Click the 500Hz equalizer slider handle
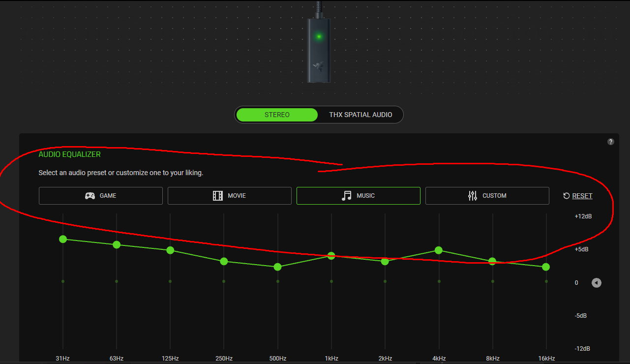Viewport: 630px width, 364px height. [277, 267]
